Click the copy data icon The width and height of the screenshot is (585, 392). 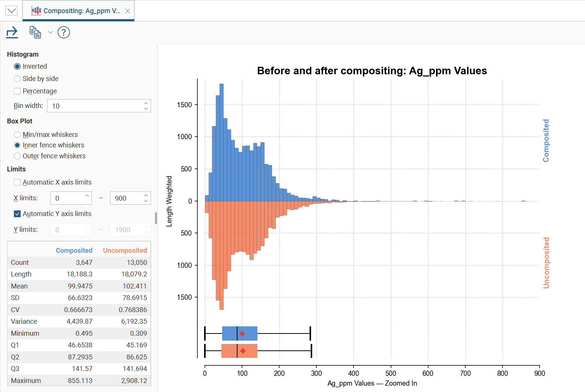(35, 32)
